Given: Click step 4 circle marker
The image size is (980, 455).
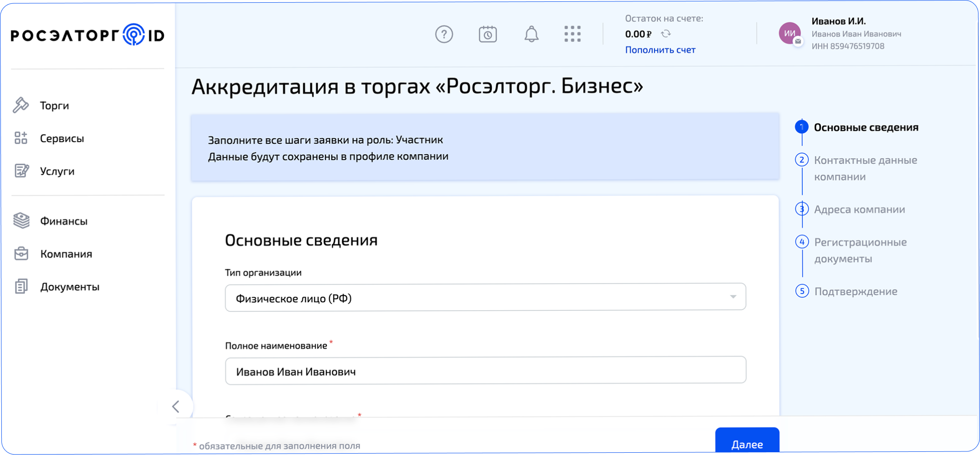Looking at the screenshot, I should [x=802, y=242].
